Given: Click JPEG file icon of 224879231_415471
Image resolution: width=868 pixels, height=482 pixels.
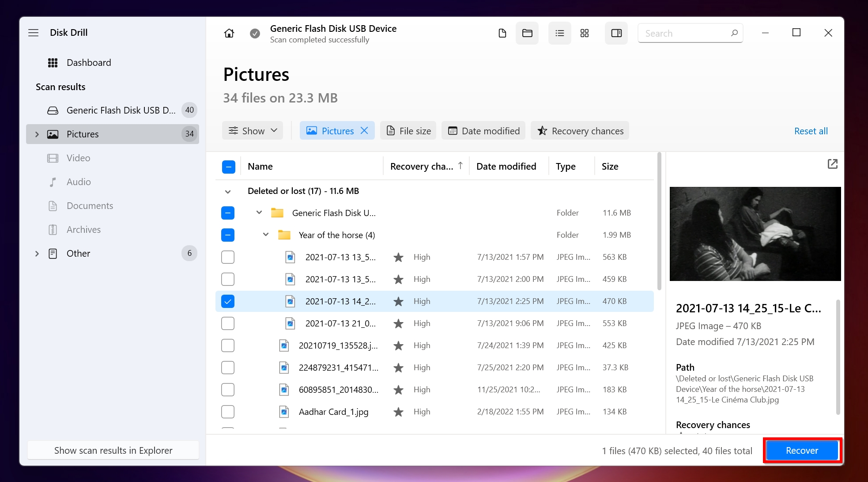Looking at the screenshot, I should coord(284,368).
